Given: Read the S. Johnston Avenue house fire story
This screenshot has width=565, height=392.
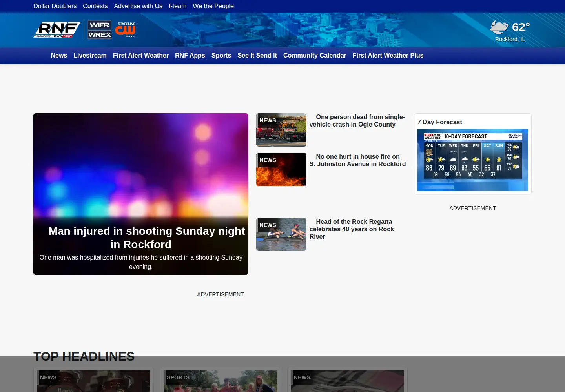Looking at the screenshot, I should tap(358, 160).
